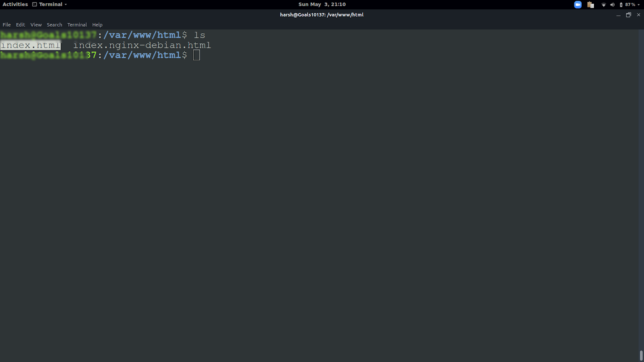Click the battery indicator showing 87%
This screenshot has height=362, width=644.
click(627, 4)
